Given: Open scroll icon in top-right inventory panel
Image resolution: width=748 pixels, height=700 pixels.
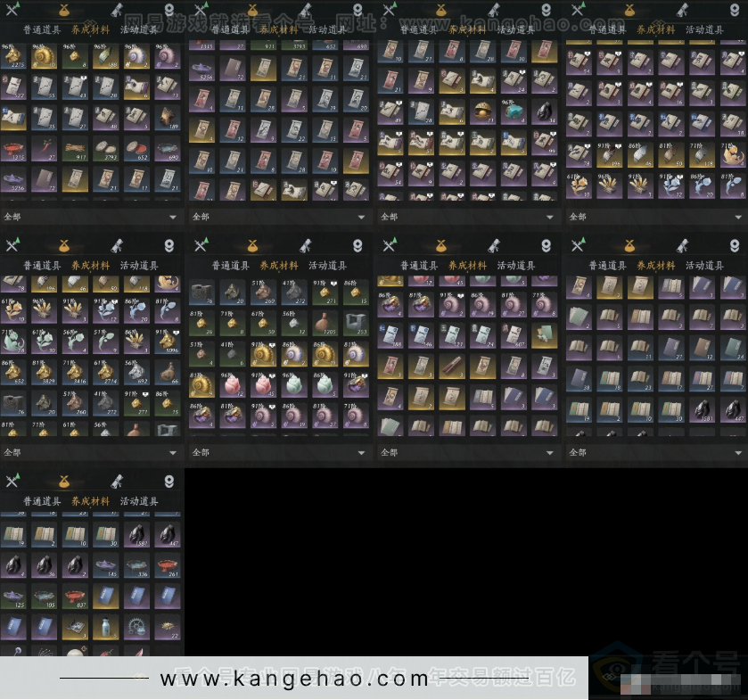Looking at the screenshot, I should [681, 10].
